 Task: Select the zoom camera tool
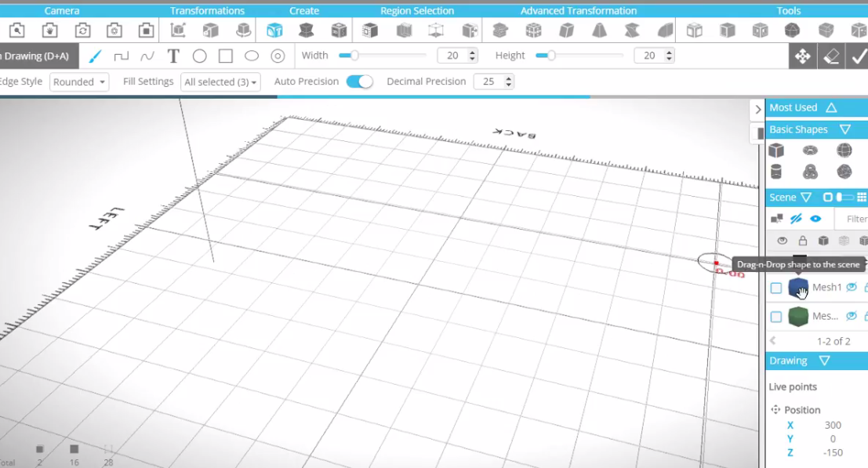click(16, 31)
